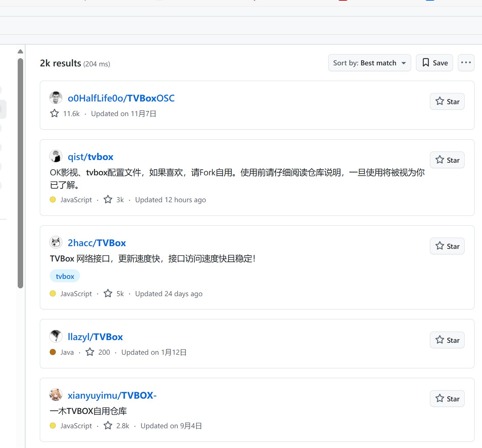
Task: Click the scrollbar up arrow on left panel
Action: point(20,52)
